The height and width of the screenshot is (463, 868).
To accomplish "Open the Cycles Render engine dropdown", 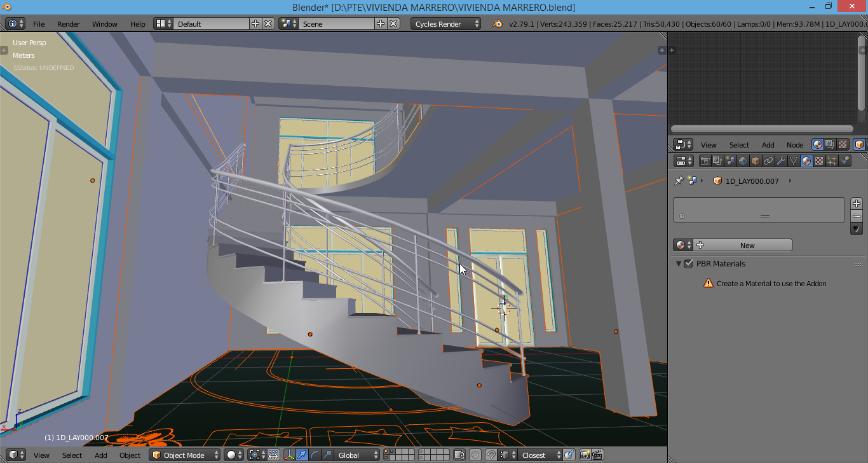I will [x=446, y=24].
